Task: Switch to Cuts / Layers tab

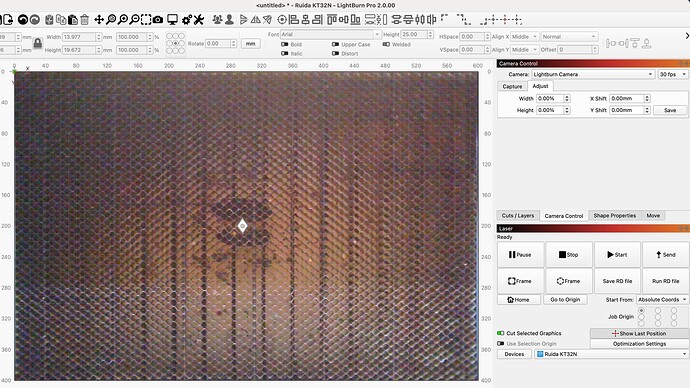Action: (518, 216)
